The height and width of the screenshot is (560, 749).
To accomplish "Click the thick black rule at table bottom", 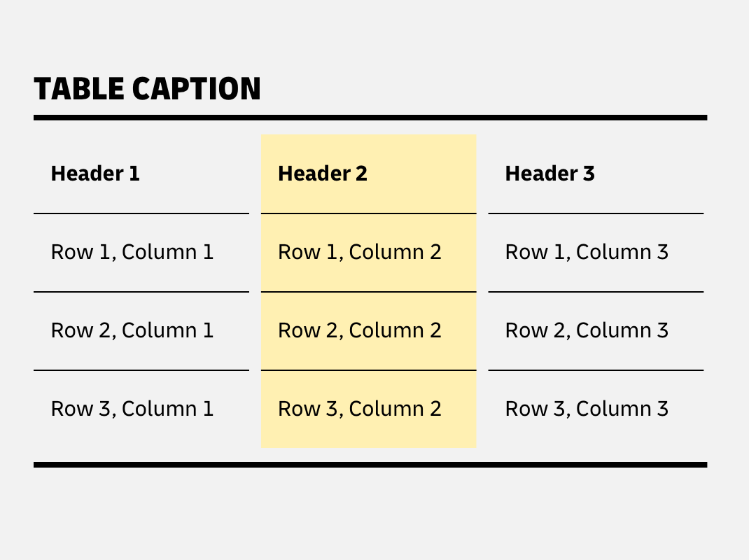I will [x=370, y=465].
